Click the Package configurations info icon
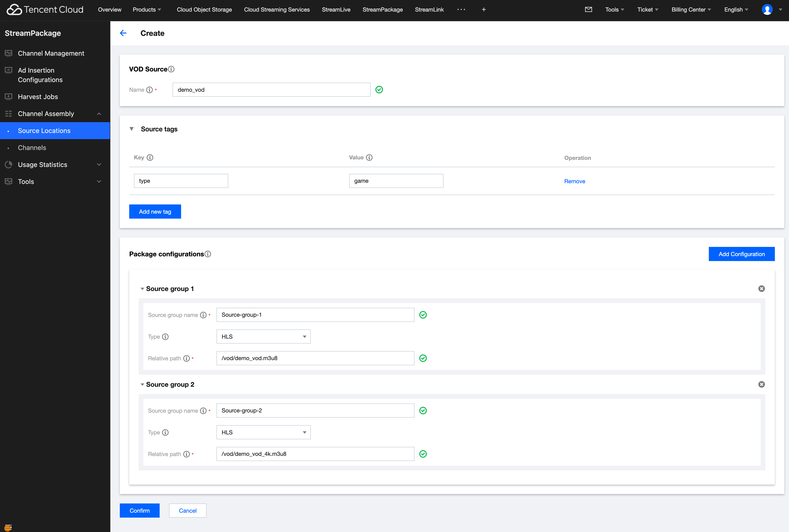The height and width of the screenshot is (532, 789). click(208, 254)
